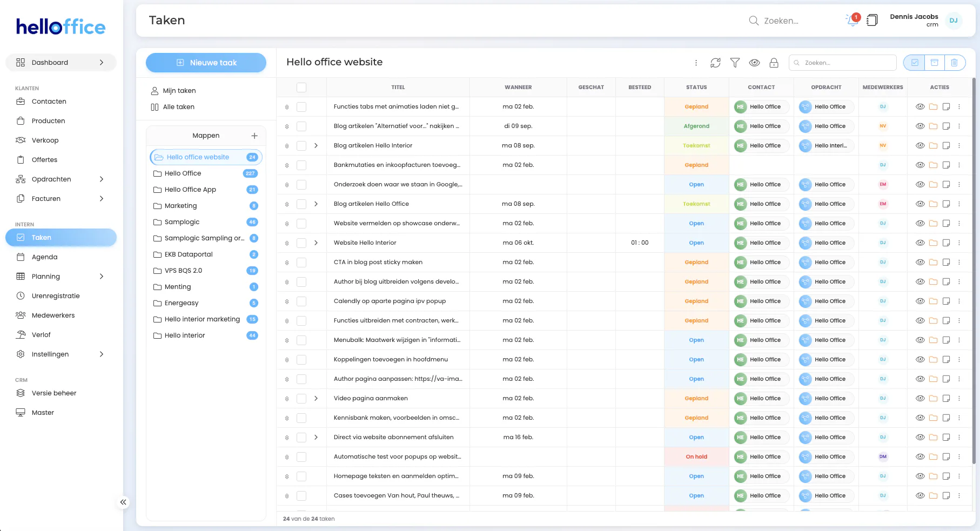Check the 'Functies uitbreiden met contracten' checkbox
980x531 pixels.
(x=301, y=321)
